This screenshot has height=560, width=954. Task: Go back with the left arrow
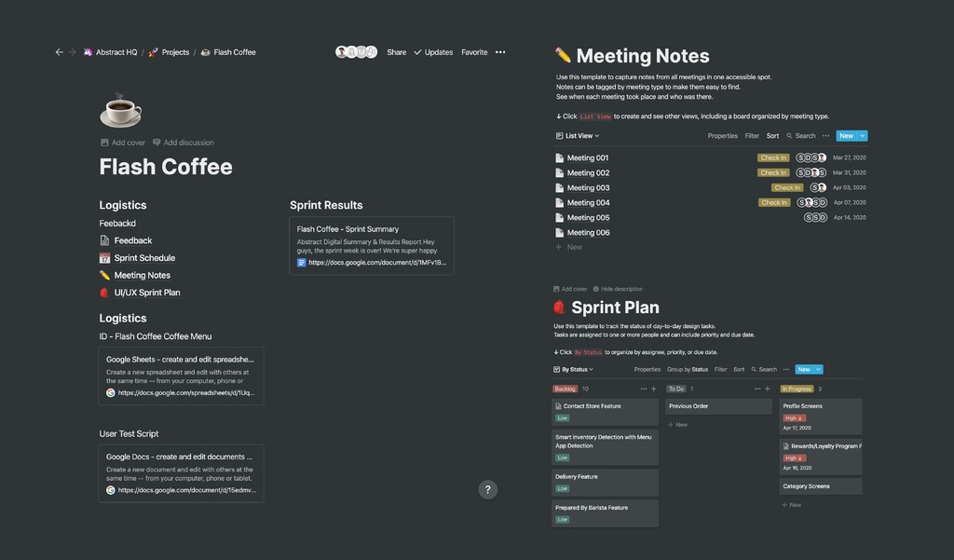tap(59, 52)
